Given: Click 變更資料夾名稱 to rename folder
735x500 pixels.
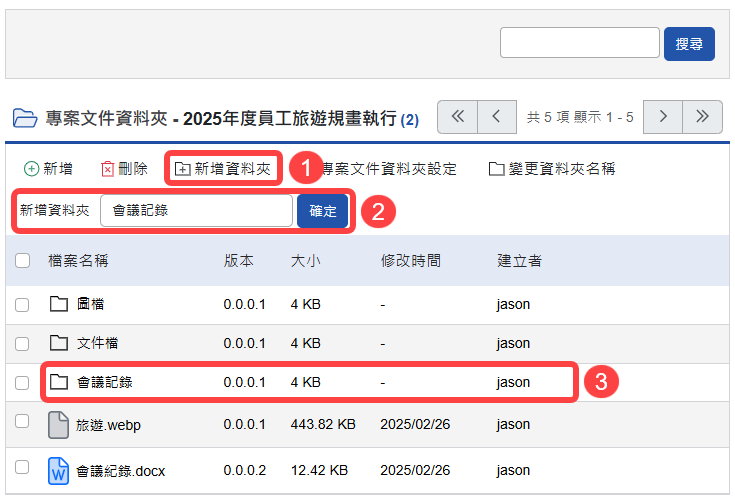Looking at the screenshot, I should click(x=551, y=169).
